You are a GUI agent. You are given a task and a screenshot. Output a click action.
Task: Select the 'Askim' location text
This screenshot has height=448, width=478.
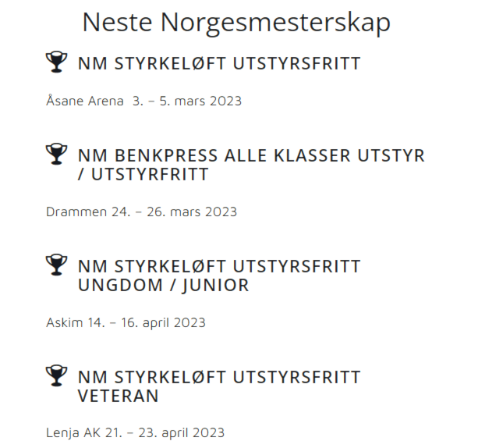tap(64, 322)
